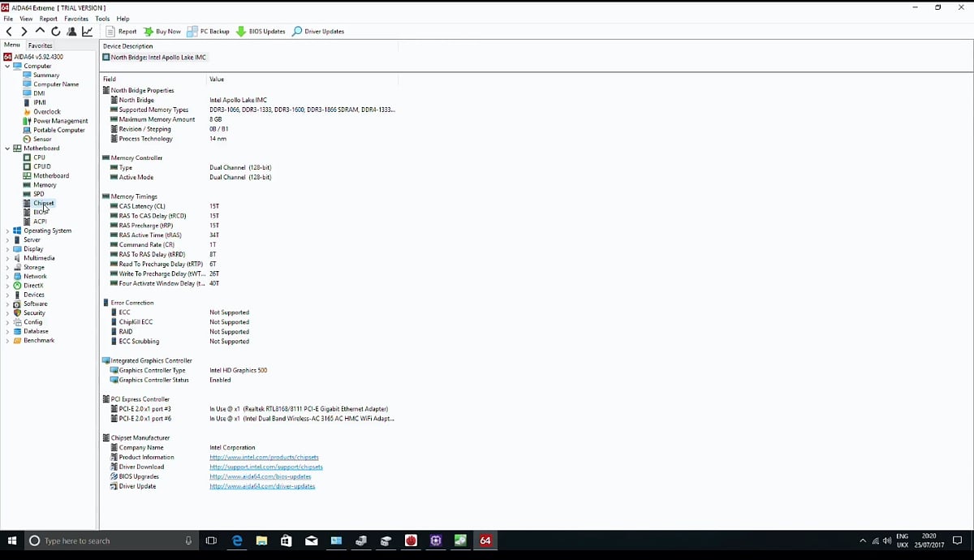Expand the Storage category

(7, 267)
